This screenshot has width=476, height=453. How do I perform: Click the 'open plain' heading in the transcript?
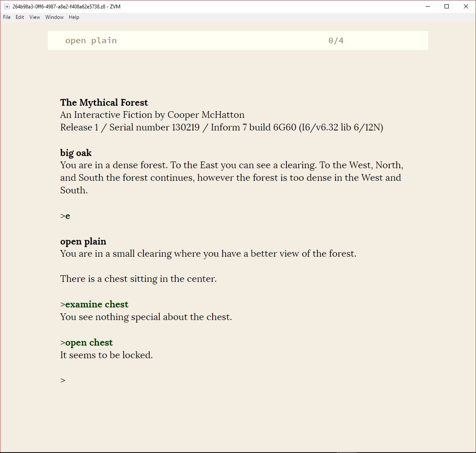83,242
